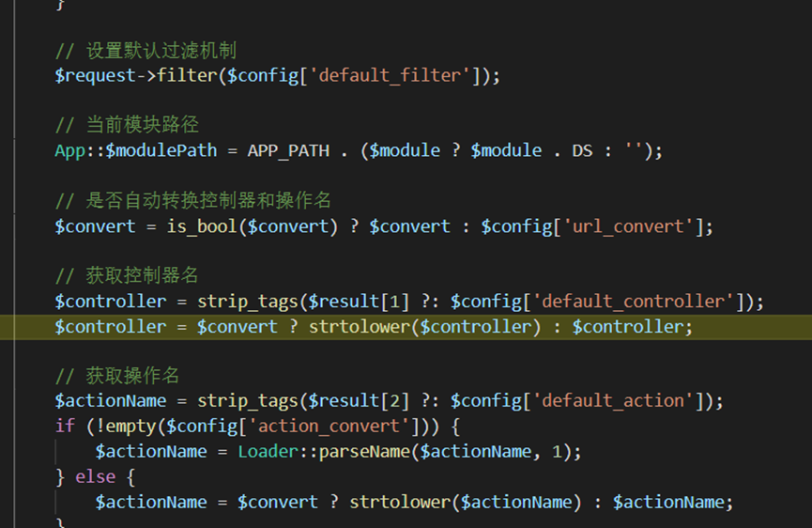This screenshot has height=528, width=812.
Task: Click the APP_PATH constant
Action: click(288, 150)
